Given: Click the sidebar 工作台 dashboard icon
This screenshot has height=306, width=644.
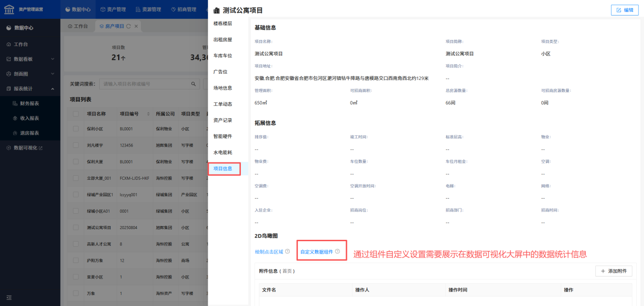Looking at the screenshot, I should [9, 44].
